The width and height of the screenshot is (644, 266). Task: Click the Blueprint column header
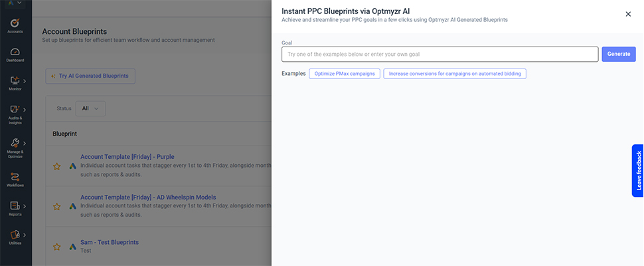pyautogui.click(x=64, y=134)
